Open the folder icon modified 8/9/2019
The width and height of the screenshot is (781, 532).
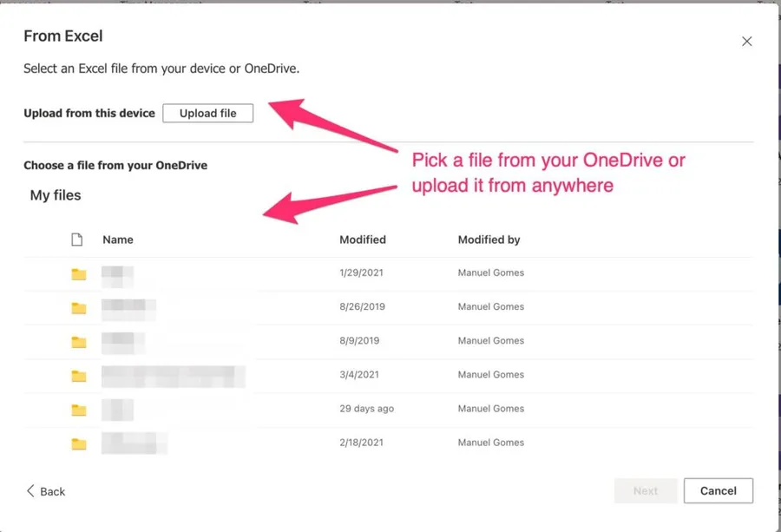coord(79,342)
